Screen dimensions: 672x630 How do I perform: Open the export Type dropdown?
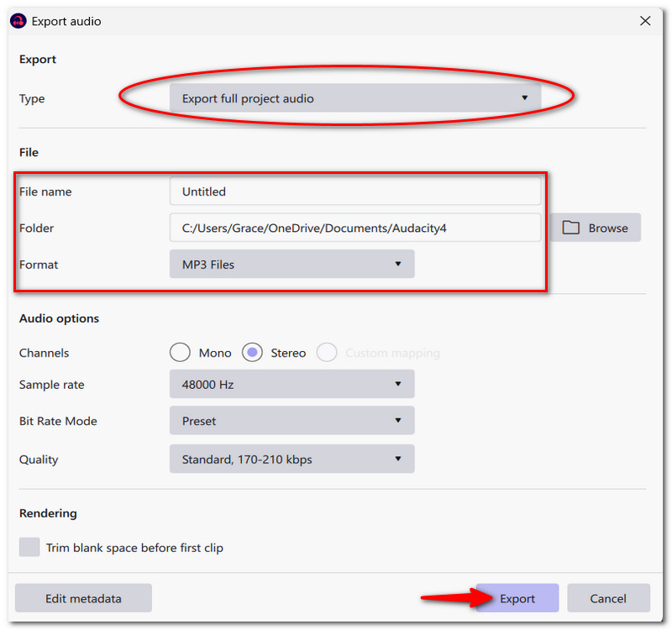tap(354, 98)
